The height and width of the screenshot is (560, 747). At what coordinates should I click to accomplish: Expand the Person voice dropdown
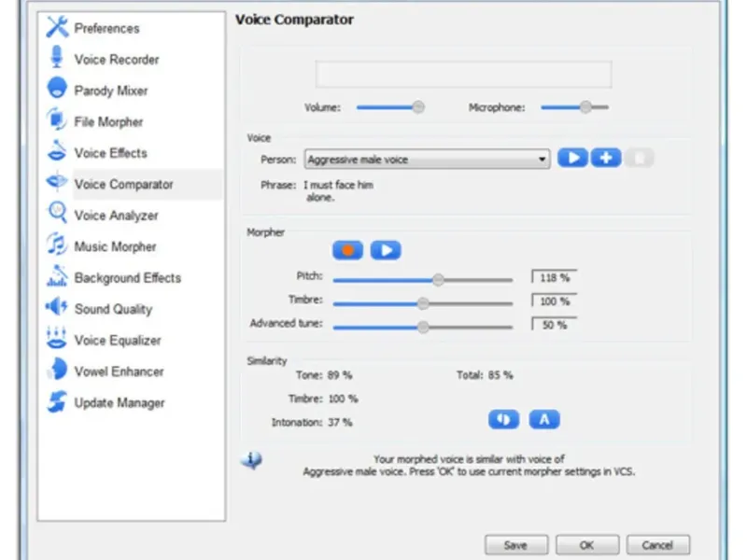click(x=542, y=159)
